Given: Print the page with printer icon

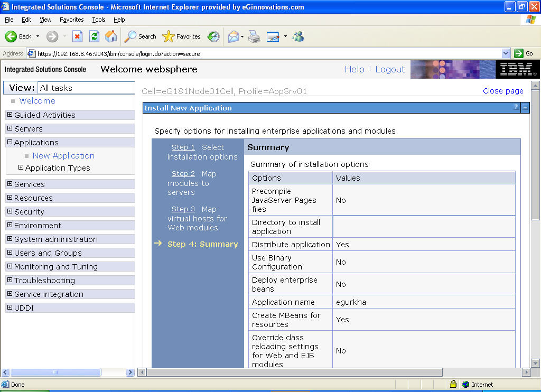Looking at the screenshot, I should point(254,36).
